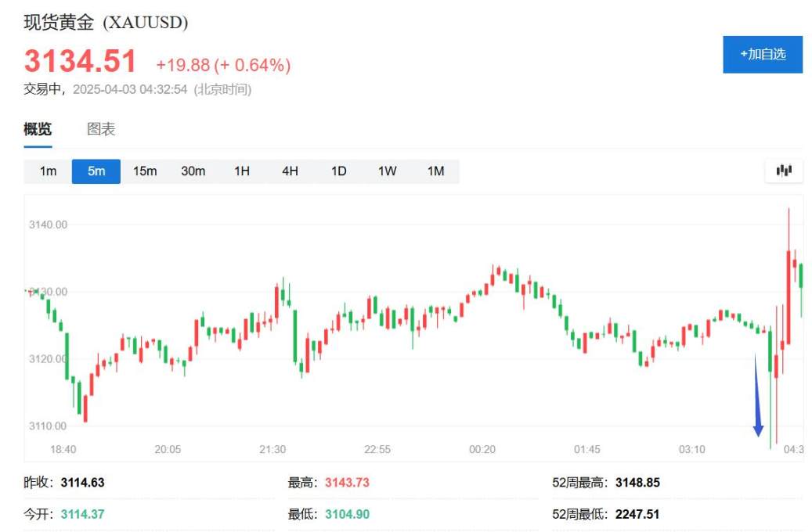Click the +加自选 button
The image size is (812, 532).
(x=762, y=53)
